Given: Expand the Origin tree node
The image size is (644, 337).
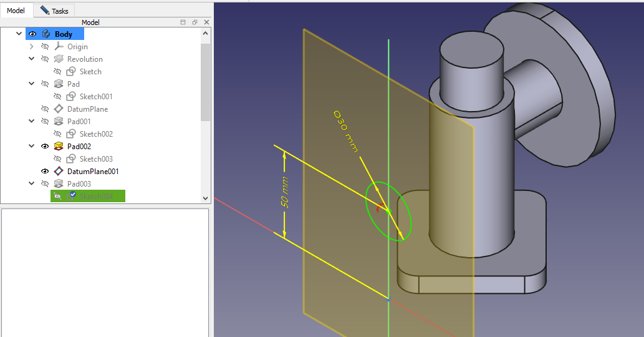Looking at the screenshot, I should (32, 47).
